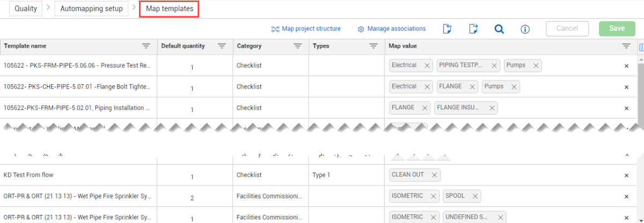Remove SPOOL tag from map value
Screen dimensions: 644x223
point(475,196)
